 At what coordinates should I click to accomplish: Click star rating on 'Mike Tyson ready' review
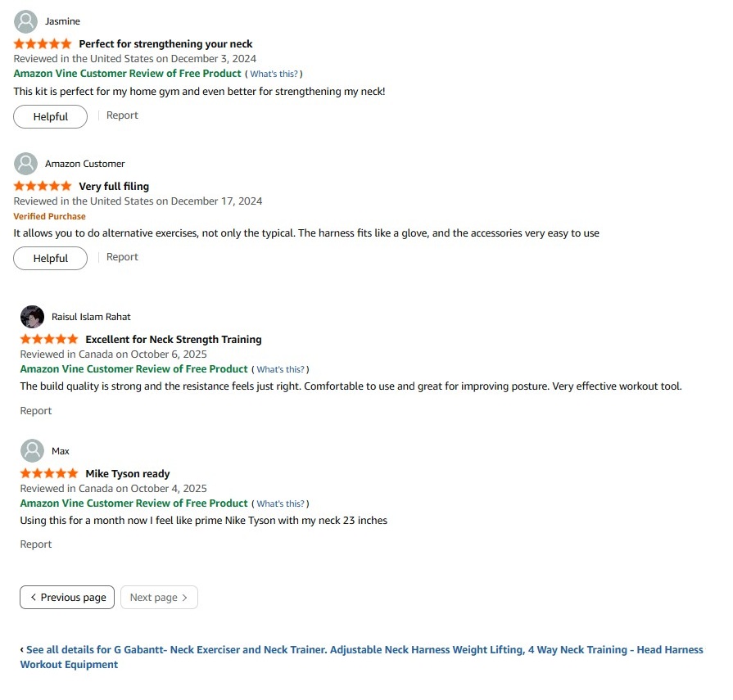(x=49, y=474)
